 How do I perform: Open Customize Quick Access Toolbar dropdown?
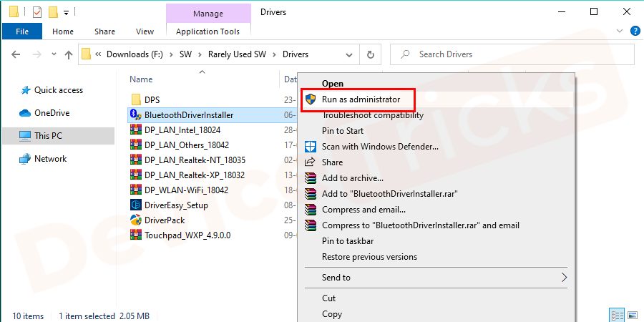(x=66, y=13)
